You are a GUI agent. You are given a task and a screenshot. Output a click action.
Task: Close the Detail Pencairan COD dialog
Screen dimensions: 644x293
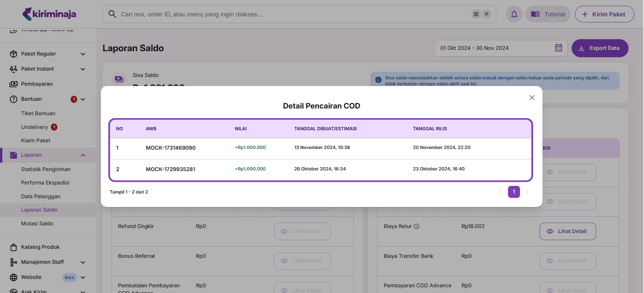point(532,98)
